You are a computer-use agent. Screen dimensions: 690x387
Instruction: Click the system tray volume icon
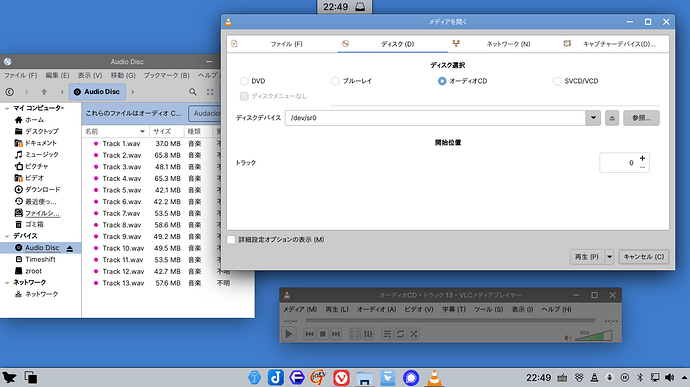[669, 377]
